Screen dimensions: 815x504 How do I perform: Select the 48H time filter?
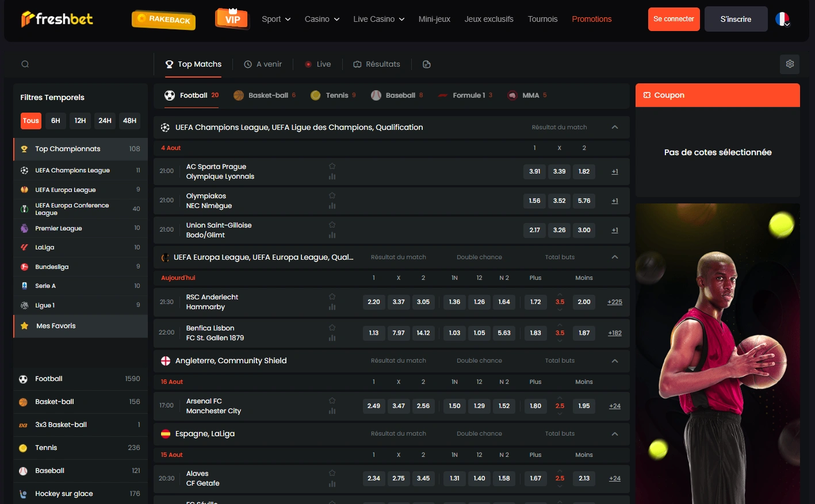[130, 121]
